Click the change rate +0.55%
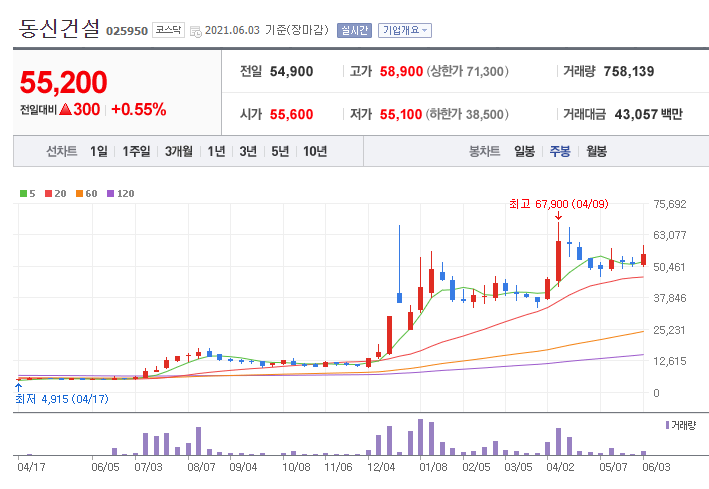This screenshot has width=709, height=489. coord(139,109)
